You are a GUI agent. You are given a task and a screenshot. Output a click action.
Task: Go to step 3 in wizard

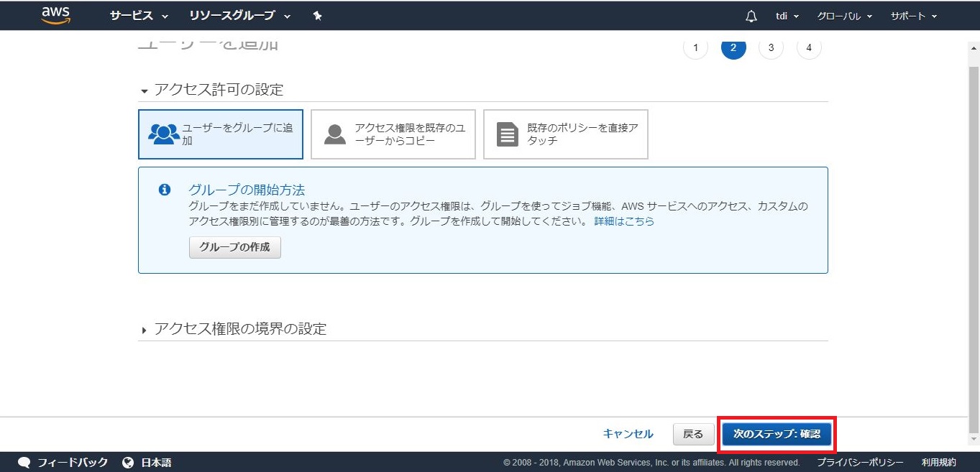771,47
